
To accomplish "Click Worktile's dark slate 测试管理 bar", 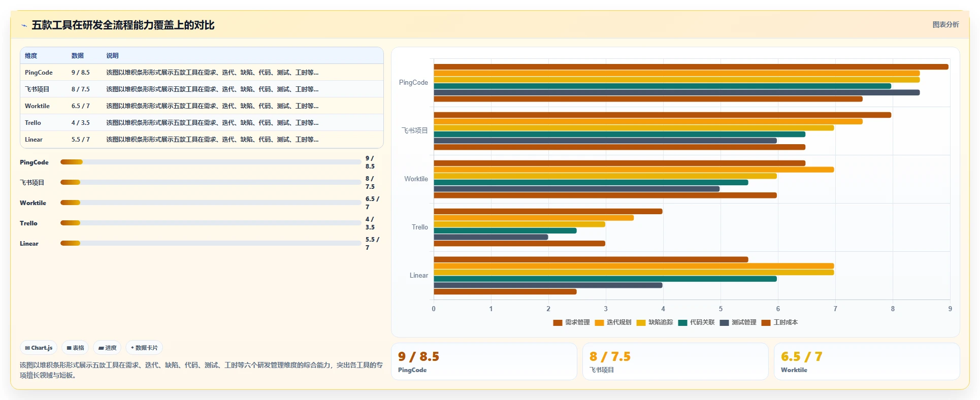I will [x=576, y=189].
